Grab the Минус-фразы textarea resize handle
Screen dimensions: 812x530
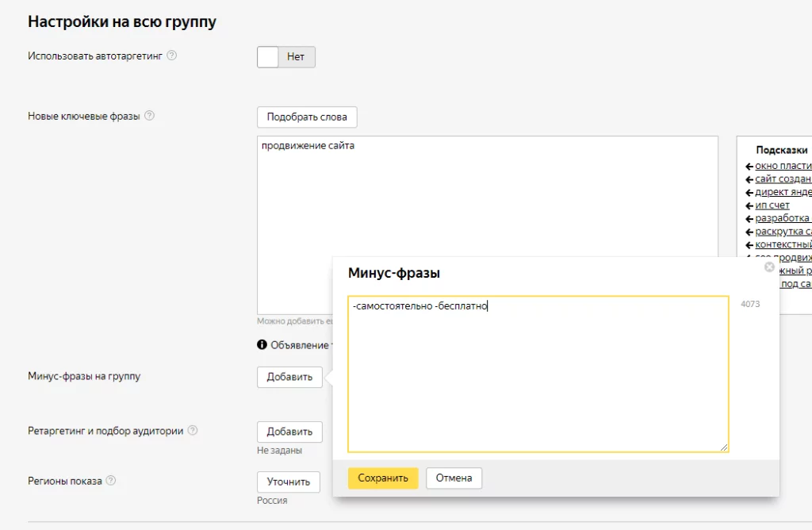723,447
